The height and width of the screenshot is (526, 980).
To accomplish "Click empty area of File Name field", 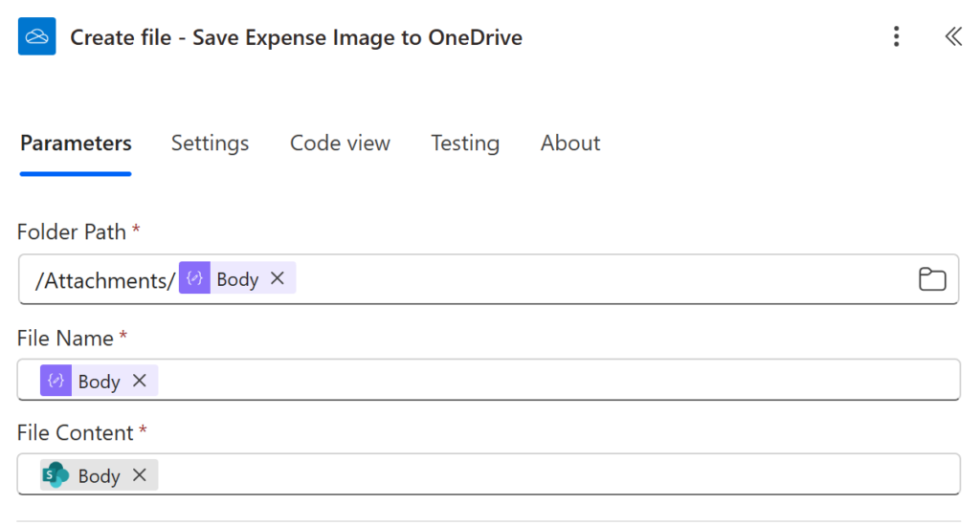I will (x=555, y=381).
